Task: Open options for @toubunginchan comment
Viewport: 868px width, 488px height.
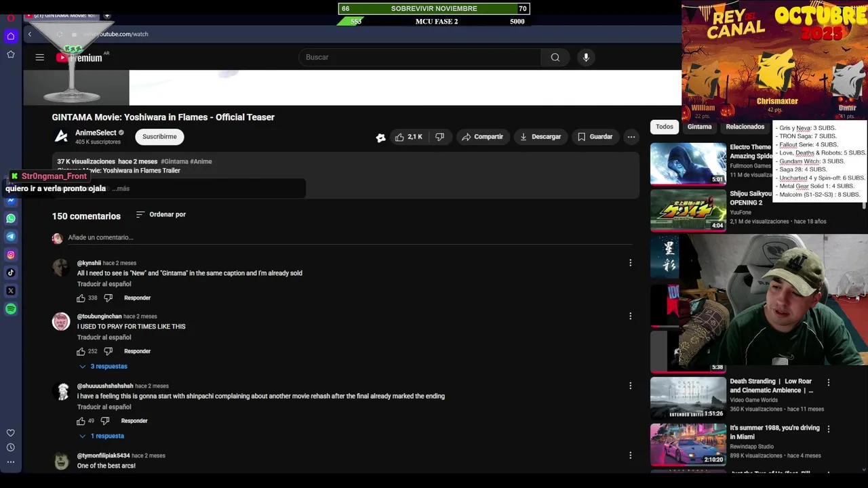Action: point(630,317)
